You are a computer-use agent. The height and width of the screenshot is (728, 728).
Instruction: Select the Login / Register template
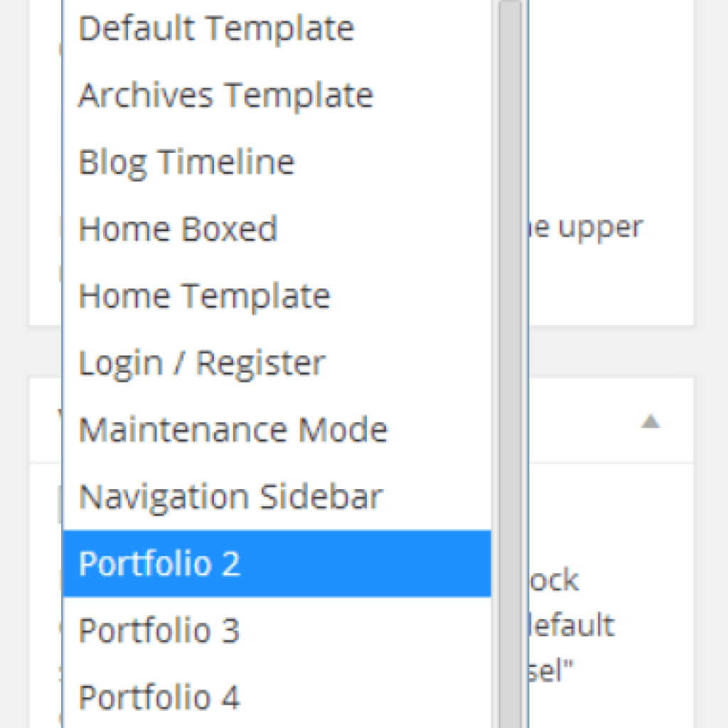[202, 363]
